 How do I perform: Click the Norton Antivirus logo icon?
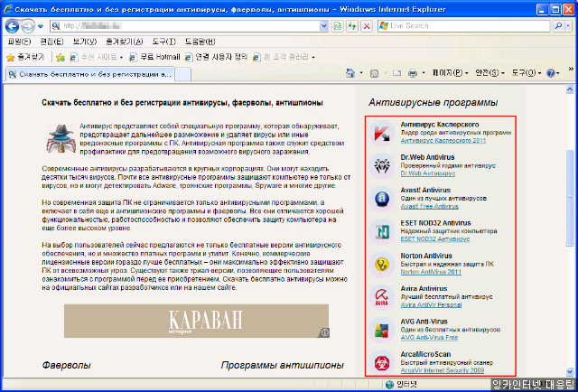[x=381, y=266]
